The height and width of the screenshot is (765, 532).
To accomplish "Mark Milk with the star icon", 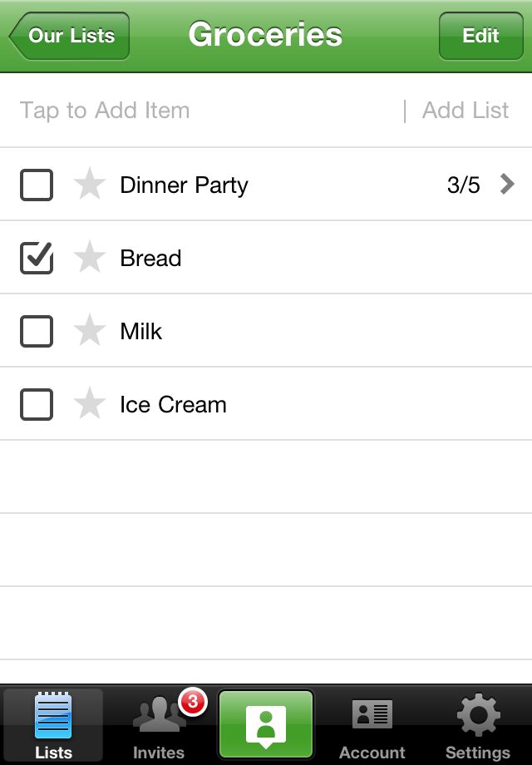I will (x=90, y=330).
